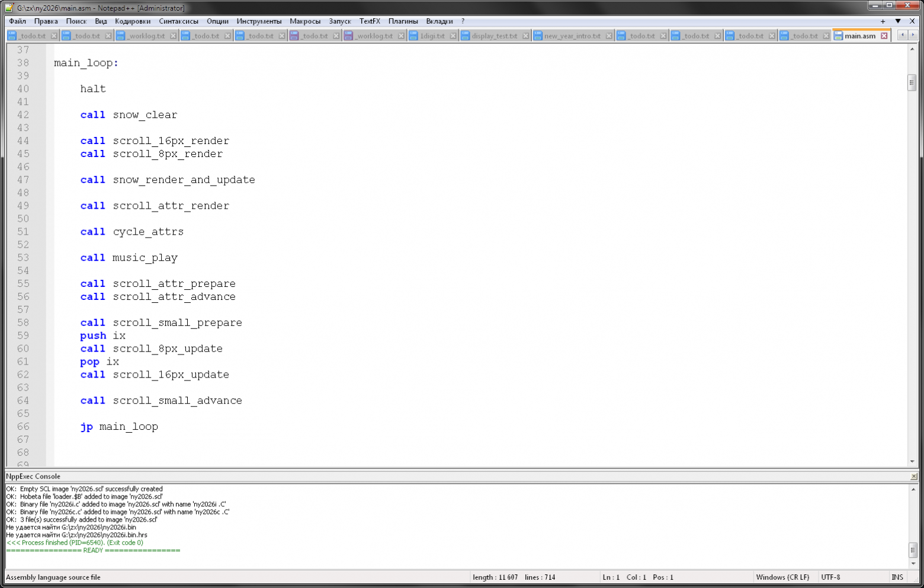Open the Запуск menu
924x588 pixels.
tap(340, 21)
